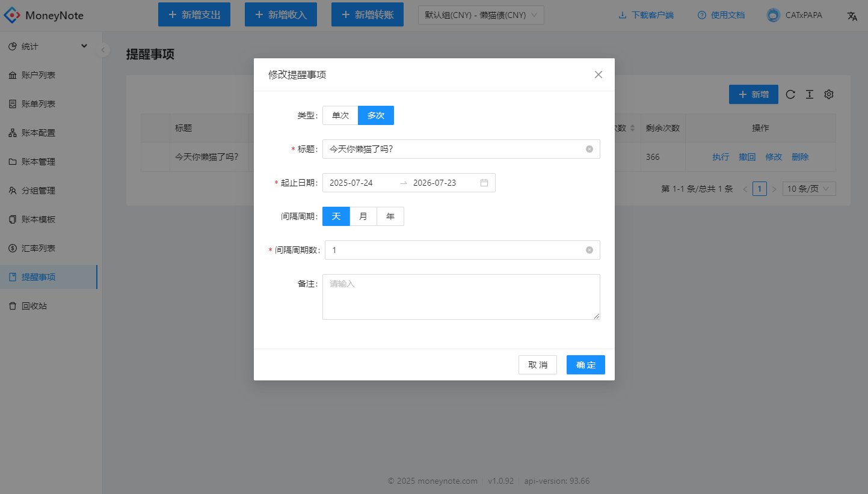Open table settings gear icon

click(829, 94)
